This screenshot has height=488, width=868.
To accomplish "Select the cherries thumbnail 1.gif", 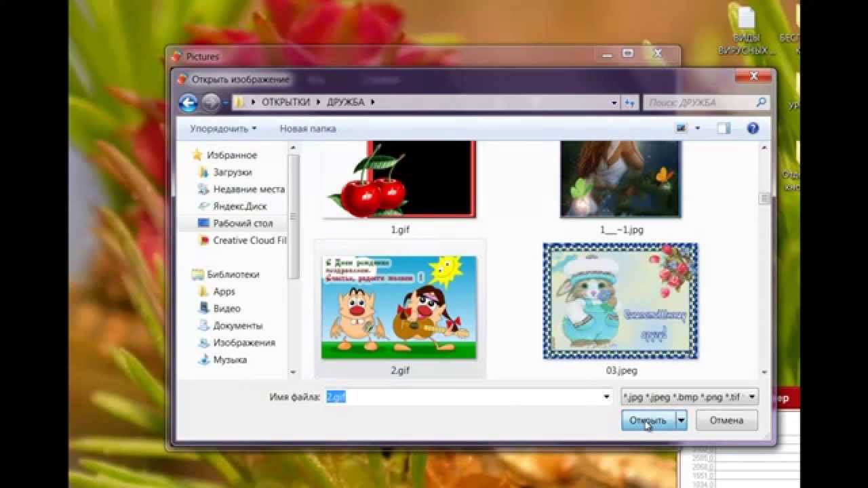I will click(x=399, y=179).
